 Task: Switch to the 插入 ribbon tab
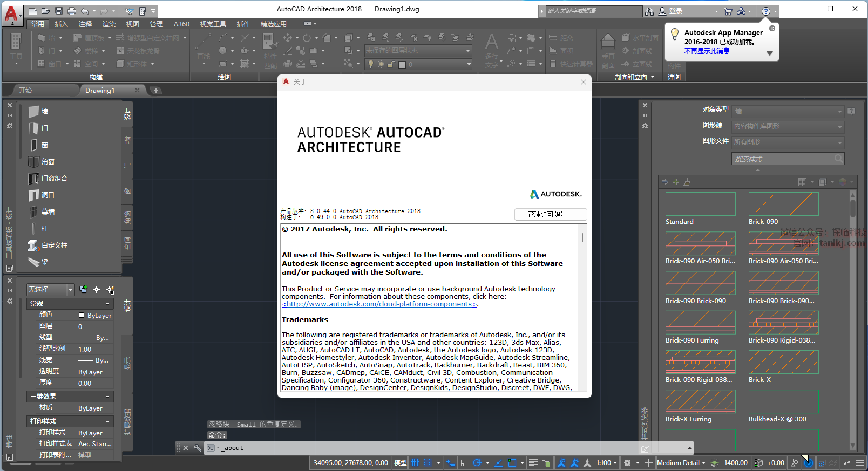click(62, 24)
